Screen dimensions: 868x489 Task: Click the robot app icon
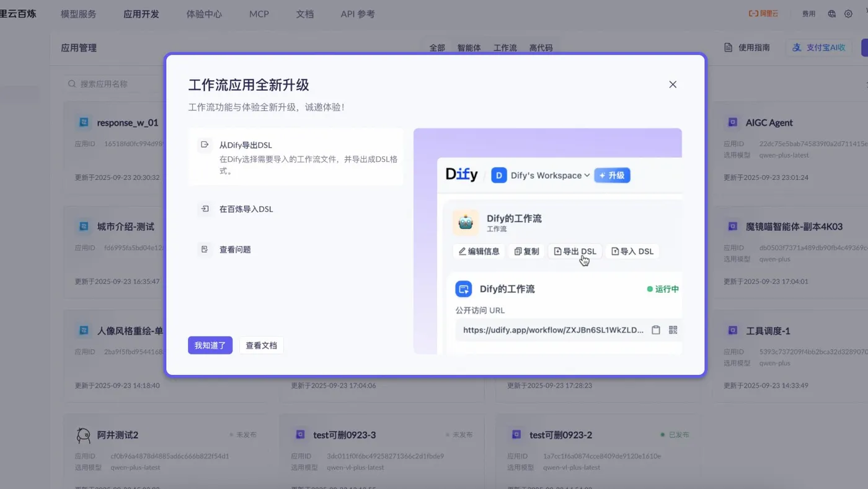466,223
